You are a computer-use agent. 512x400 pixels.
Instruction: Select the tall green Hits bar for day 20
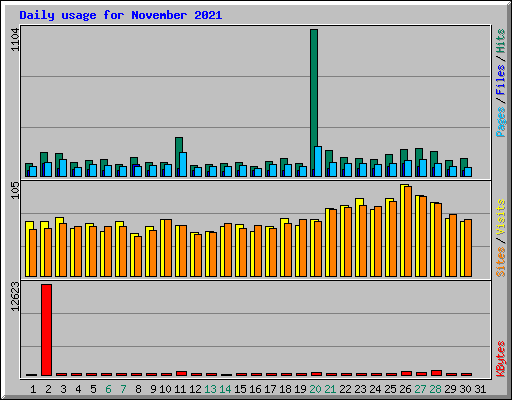(x=314, y=103)
